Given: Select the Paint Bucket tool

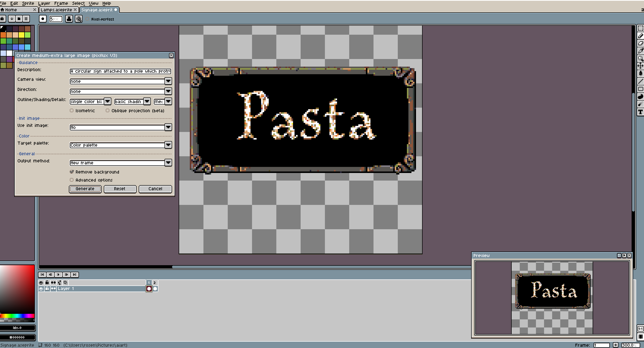Looking at the screenshot, I should [640, 73].
